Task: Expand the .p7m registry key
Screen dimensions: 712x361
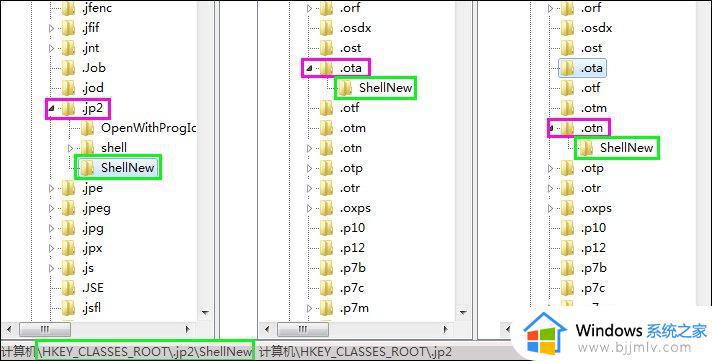Action: pyautogui.click(x=310, y=308)
